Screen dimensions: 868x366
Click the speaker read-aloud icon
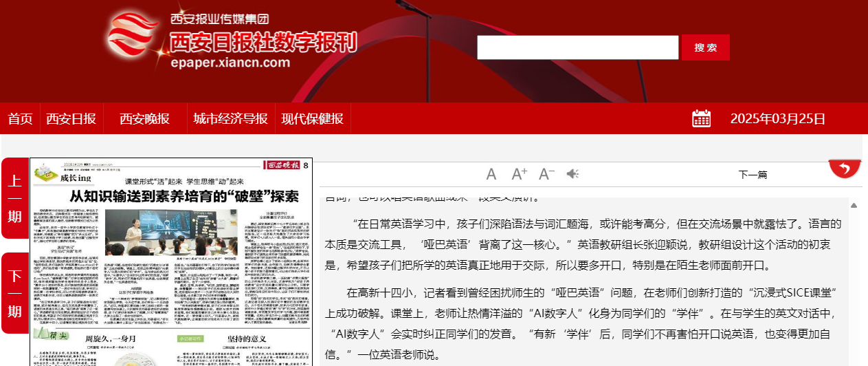tap(572, 174)
